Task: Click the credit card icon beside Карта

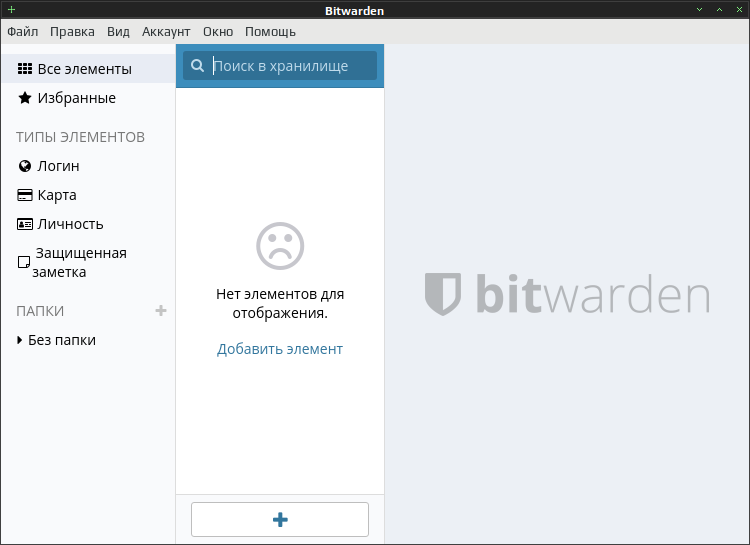Action: pyautogui.click(x=25, y=195)
